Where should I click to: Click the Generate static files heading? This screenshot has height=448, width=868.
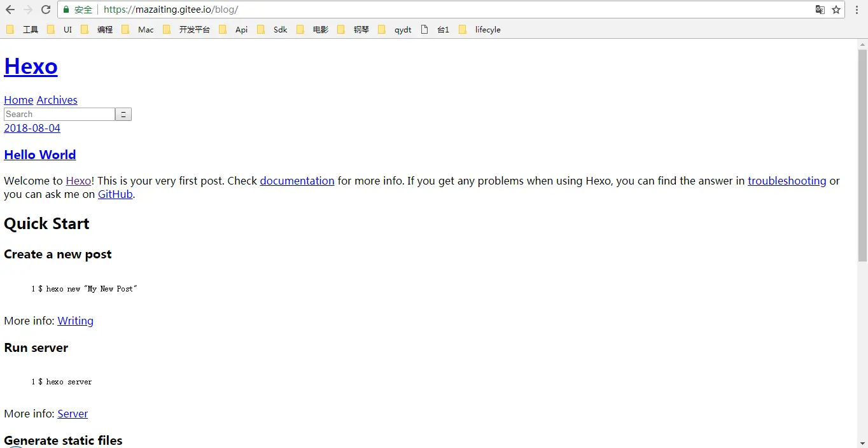point(63,440)
